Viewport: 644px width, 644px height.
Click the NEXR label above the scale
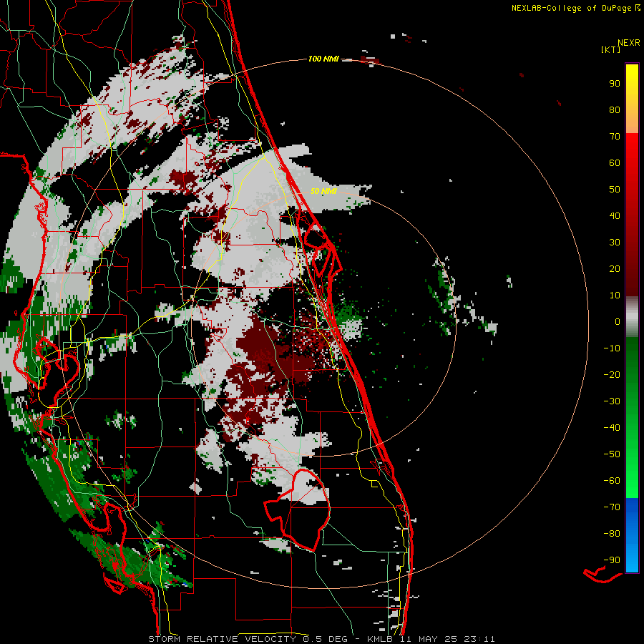(x=629, y=43)
